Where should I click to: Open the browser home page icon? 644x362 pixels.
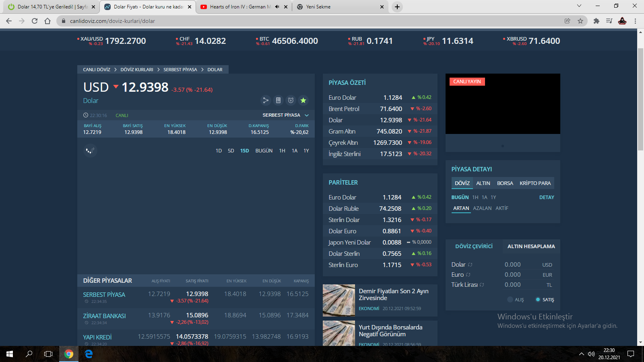click(x=47, y=21)
